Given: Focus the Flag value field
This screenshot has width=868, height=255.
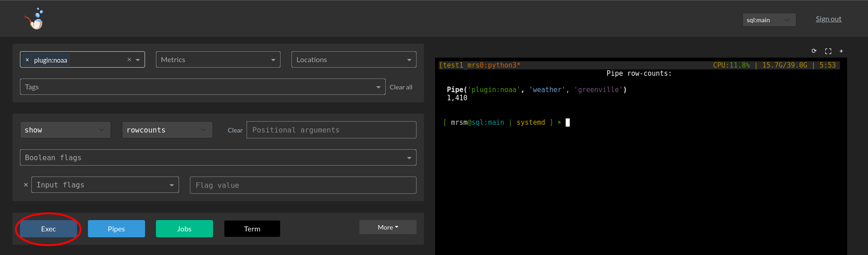Looking at the screenshot, I should pos(303,185).
